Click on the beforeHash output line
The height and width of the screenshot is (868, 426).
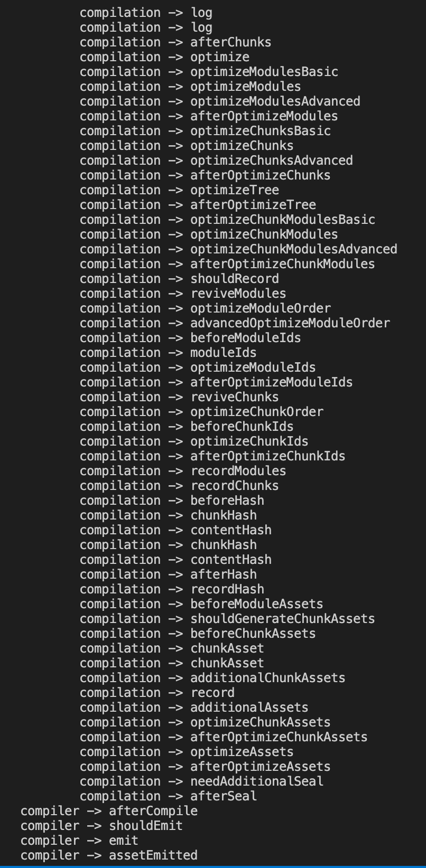[x=227, y=501]
